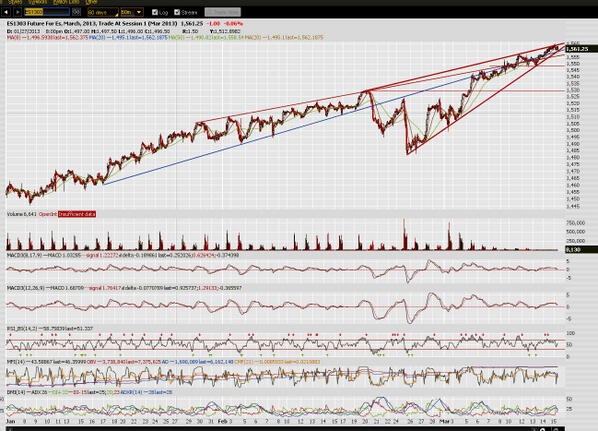Viewport: 598px width, 431px height.
Task: Toggle the Stream checkbox
Action: tap(177, 12)
